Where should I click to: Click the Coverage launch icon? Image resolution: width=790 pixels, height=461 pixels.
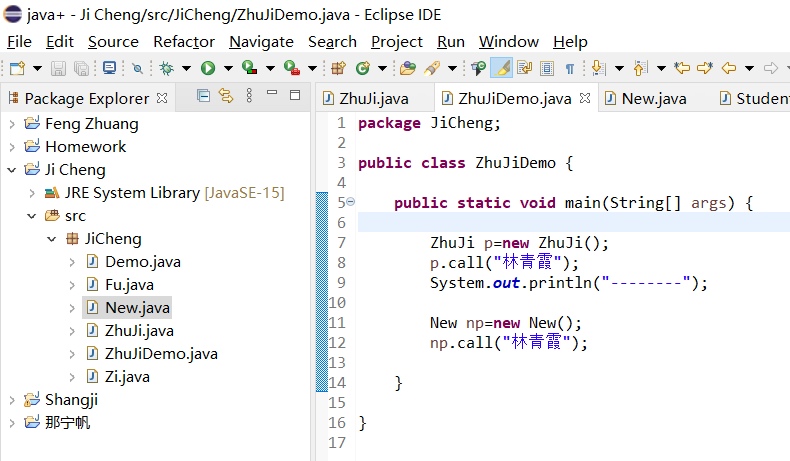point(249,68)
